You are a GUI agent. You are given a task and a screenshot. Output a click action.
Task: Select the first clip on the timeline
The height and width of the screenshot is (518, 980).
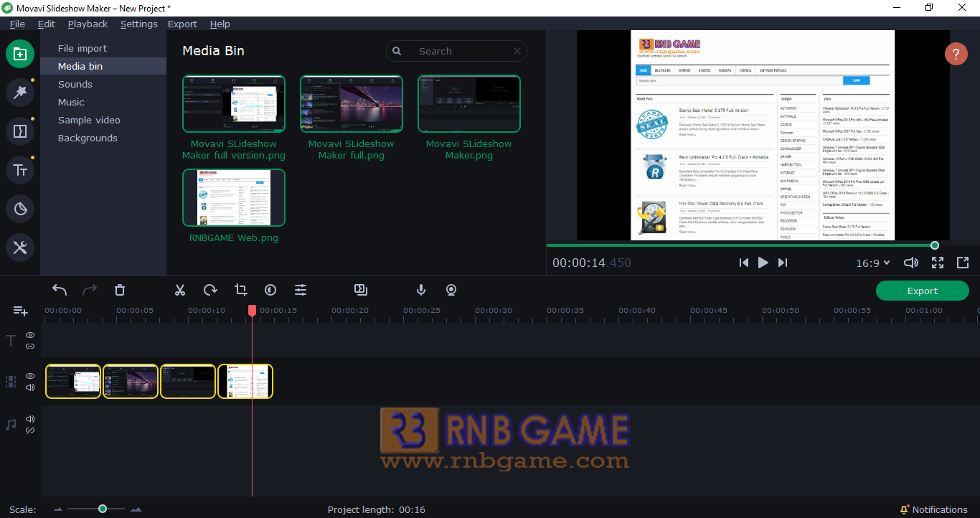pyautogui.click(x=73, y=381)
